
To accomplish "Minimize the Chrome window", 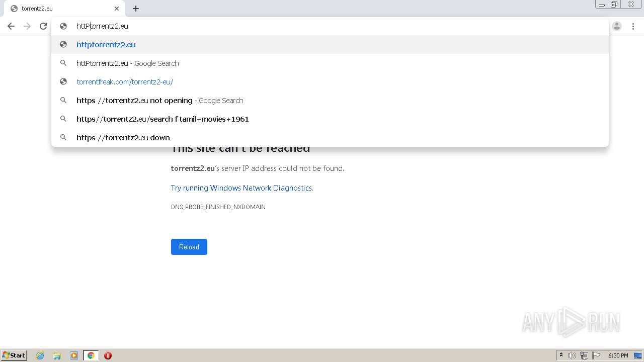I will click(x=602, y=5).
